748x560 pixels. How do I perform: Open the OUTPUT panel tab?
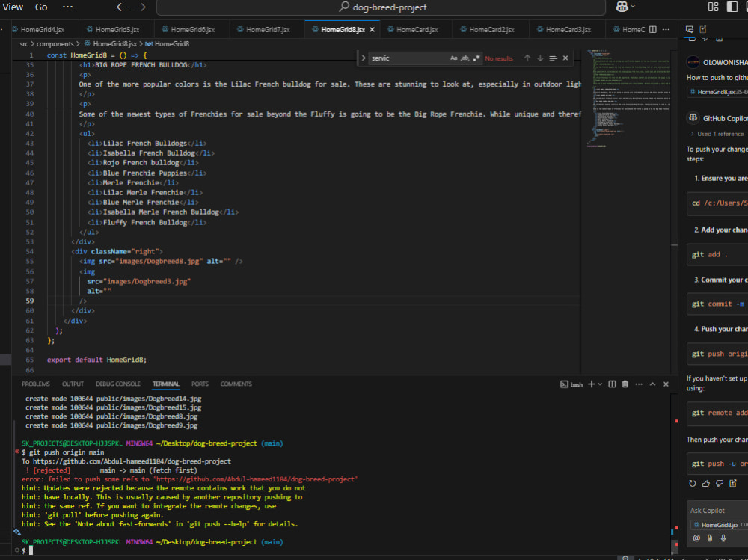click(73, 384)
